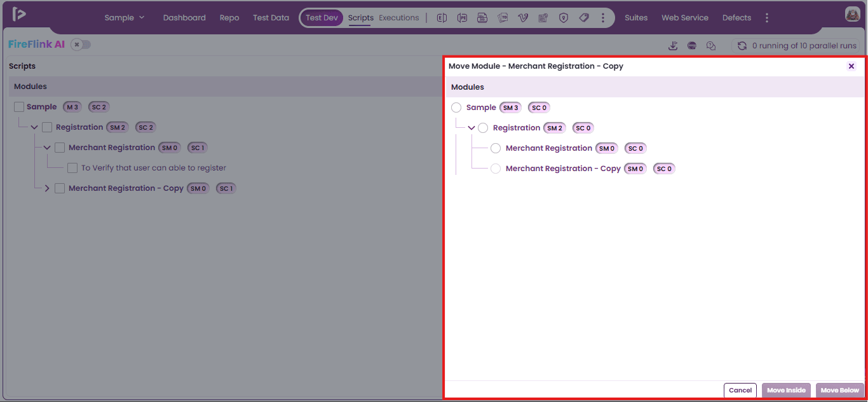Open the configuration icon before the shield
Screen dimensions: 868x402
(543, 18)
